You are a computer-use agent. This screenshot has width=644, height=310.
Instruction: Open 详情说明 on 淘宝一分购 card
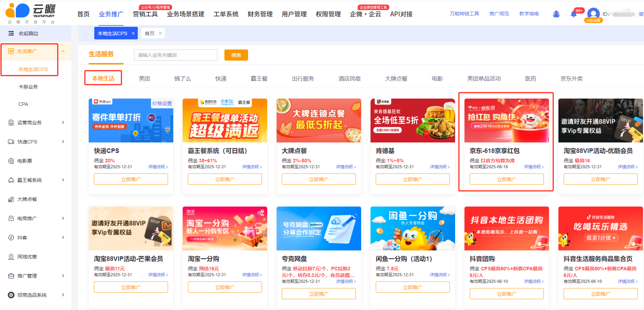pos(252,275)
